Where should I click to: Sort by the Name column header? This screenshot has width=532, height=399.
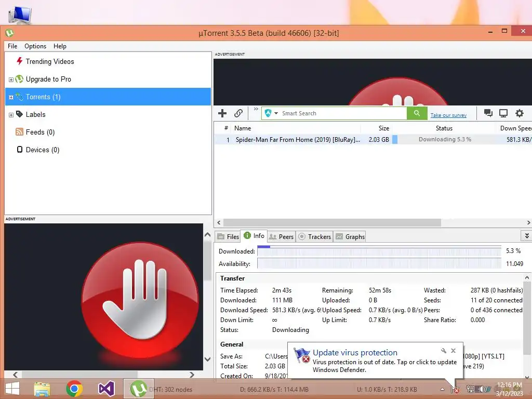pyautogui.click(x=243, y=128)
